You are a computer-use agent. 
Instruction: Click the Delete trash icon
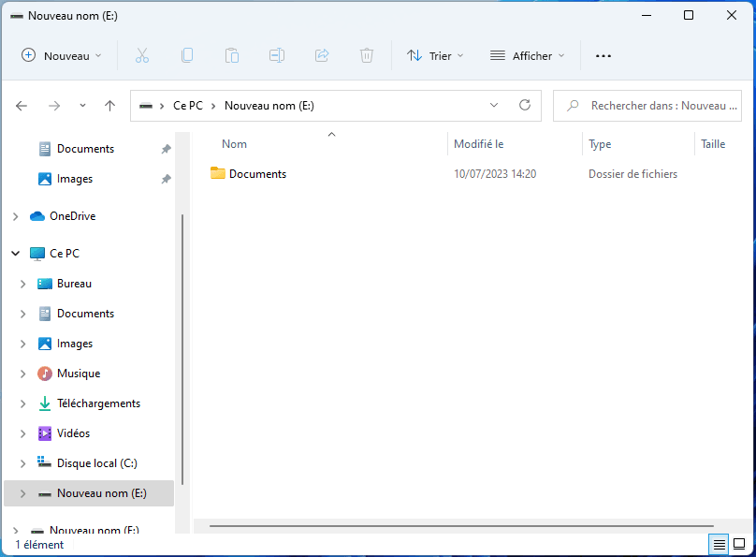tap(367, 56)
